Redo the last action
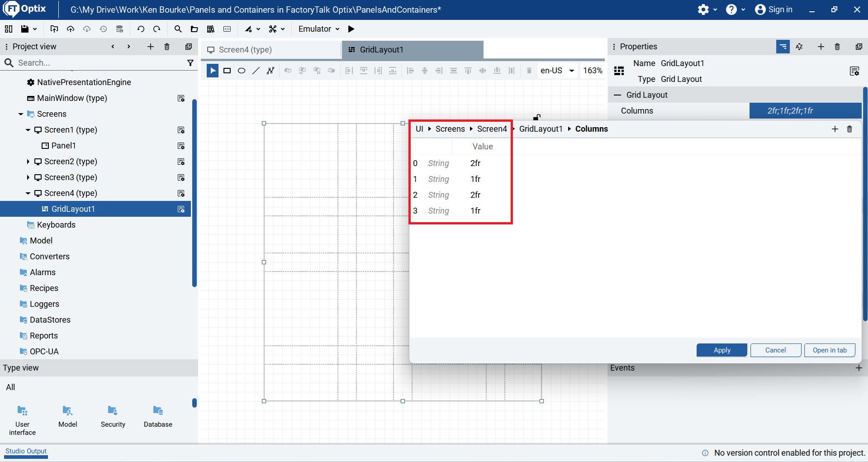 pyautogui.click(x=157, y=29)
